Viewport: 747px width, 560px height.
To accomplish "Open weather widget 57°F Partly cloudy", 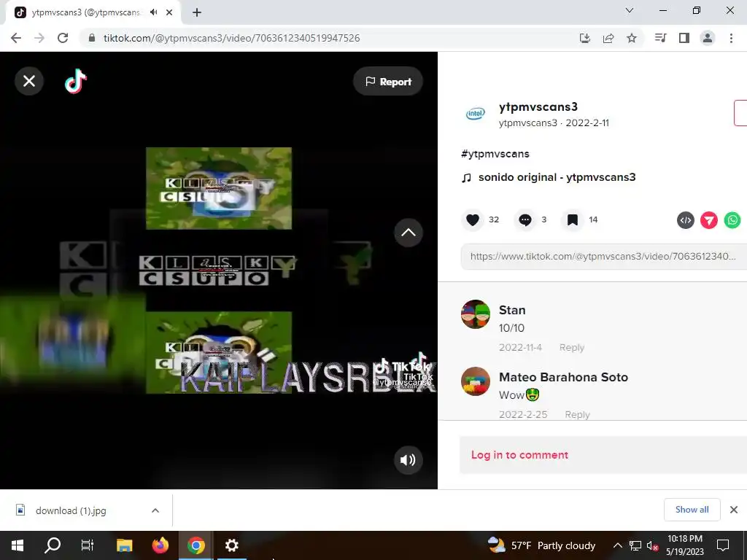I will click(541, 545).
